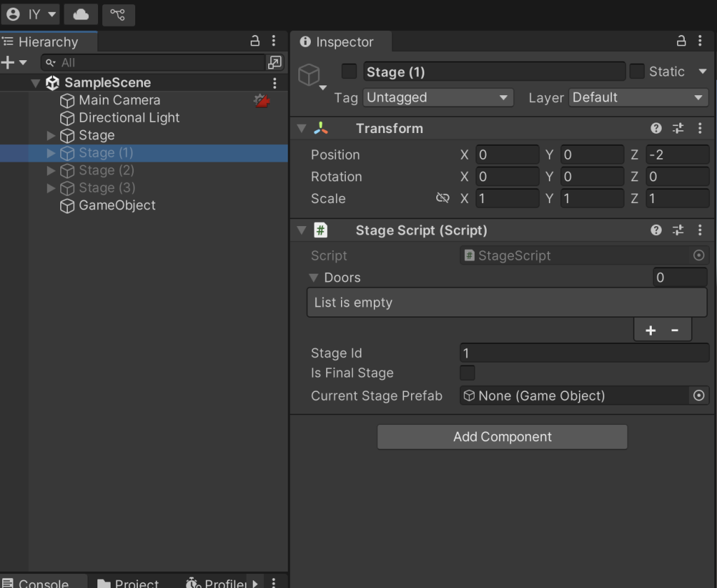Viewport: 717px width, 588px height.
Task: Click the GameObject cube icon
Action: (x=67, y=206)
